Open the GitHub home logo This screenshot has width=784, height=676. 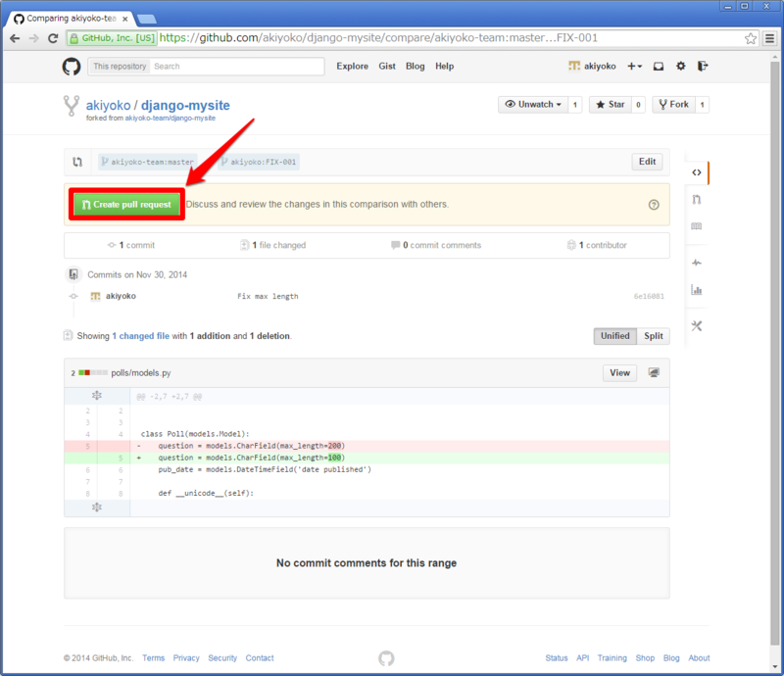click(72, 66)
